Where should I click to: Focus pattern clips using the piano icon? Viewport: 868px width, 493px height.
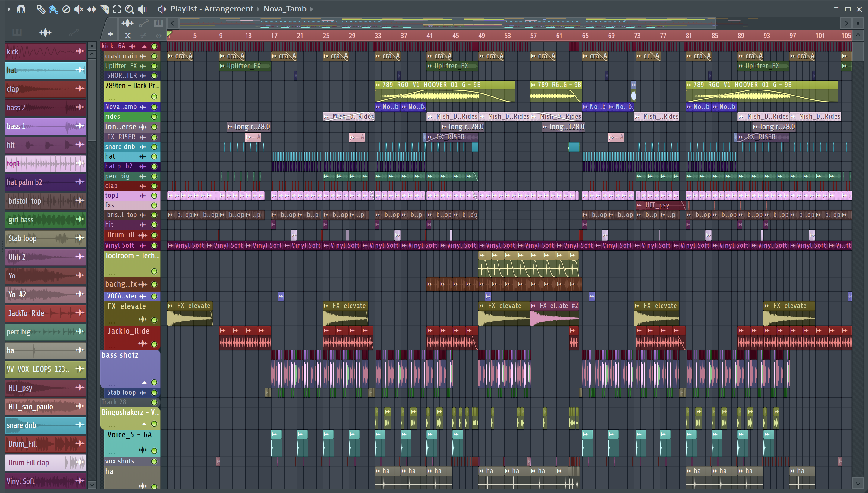159,23
